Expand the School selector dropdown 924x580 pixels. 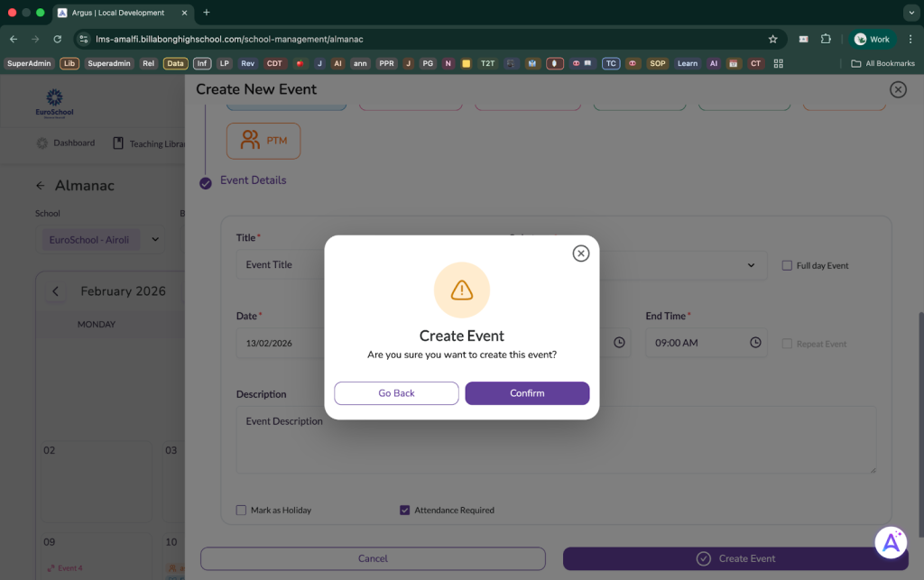coord(155,240)
